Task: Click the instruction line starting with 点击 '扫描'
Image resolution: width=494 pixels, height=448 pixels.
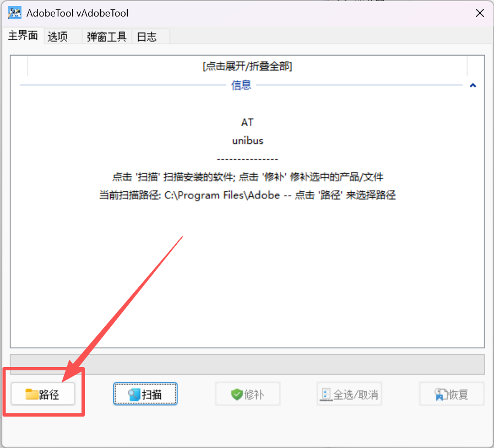Action: pos(248,177)
